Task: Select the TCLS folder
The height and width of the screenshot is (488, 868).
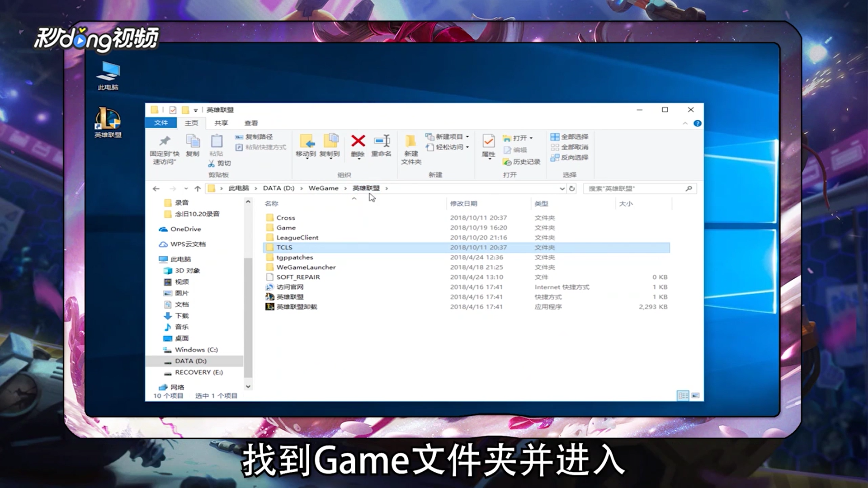Action: click(x=466, y=248)
